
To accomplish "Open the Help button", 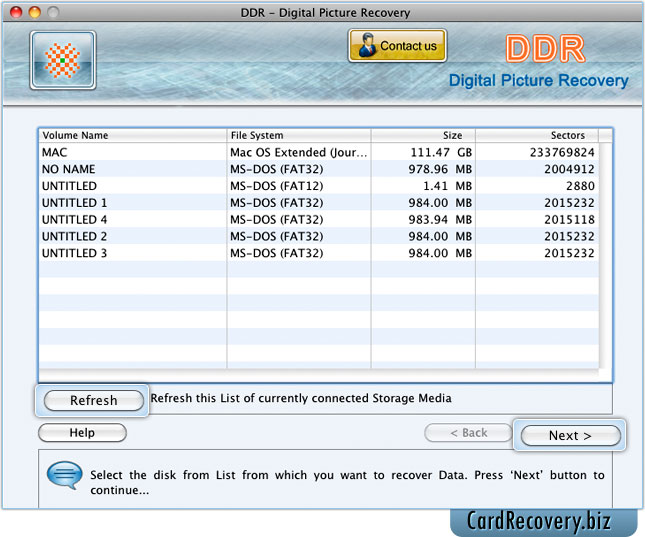I will [82, 432].
